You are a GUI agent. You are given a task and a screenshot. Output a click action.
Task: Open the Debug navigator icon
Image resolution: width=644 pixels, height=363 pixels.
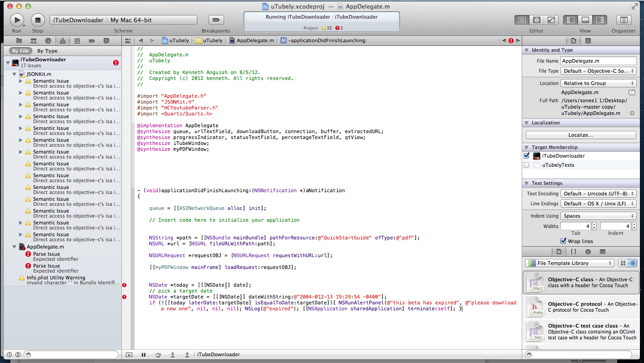(77, 40)
